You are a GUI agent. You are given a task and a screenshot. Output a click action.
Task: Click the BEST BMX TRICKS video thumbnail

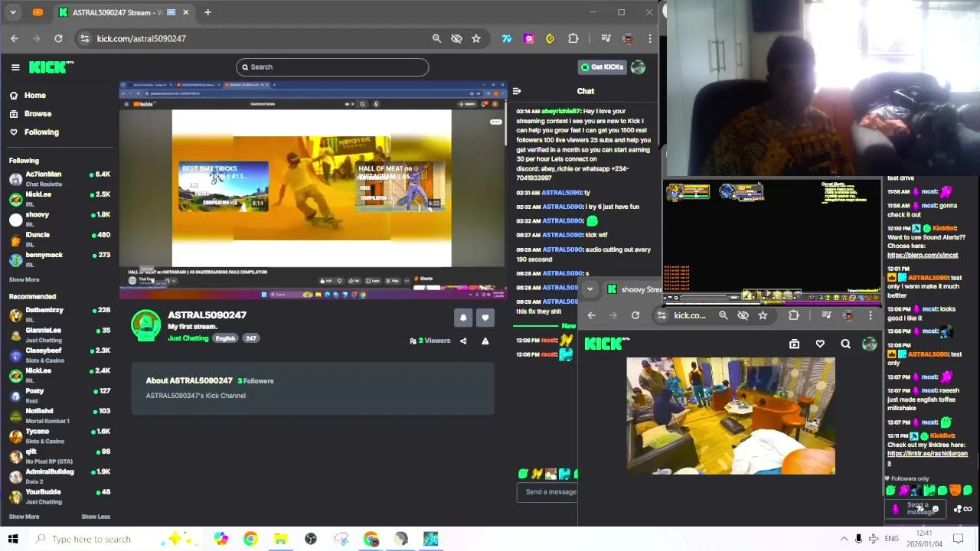[x=223, y=186]
